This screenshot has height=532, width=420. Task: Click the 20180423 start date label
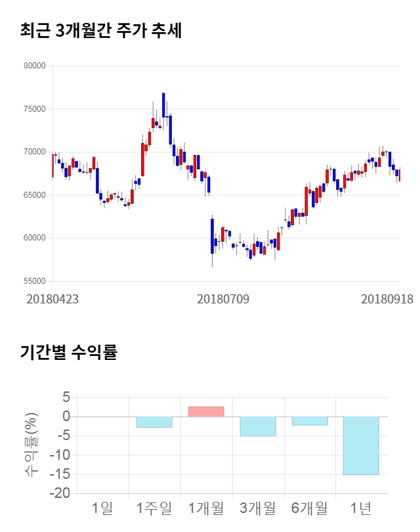(52, 299)
